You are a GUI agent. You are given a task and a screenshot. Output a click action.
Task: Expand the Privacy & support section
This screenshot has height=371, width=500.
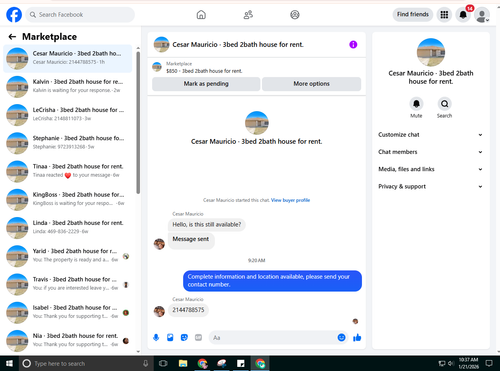pos(430,187)
